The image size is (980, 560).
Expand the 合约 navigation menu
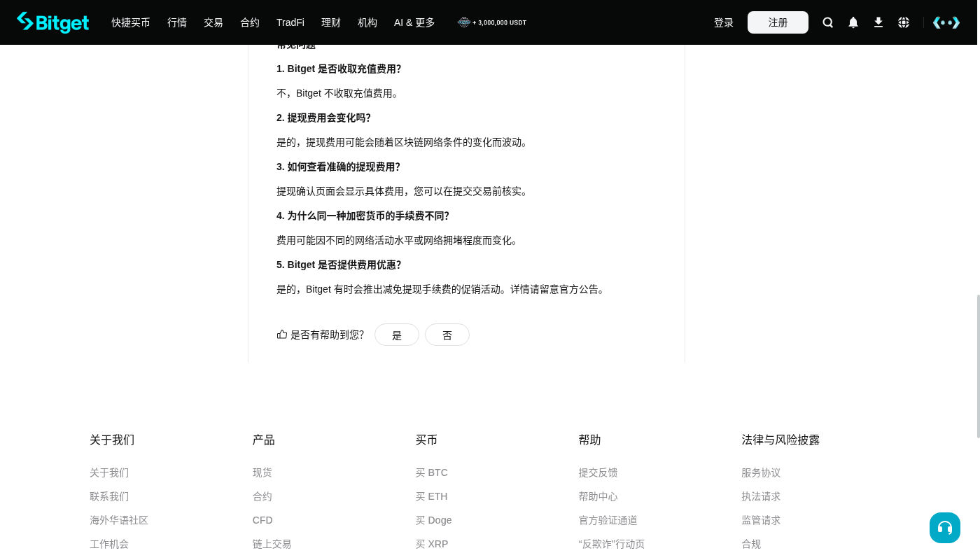click(x=250, y=22)
